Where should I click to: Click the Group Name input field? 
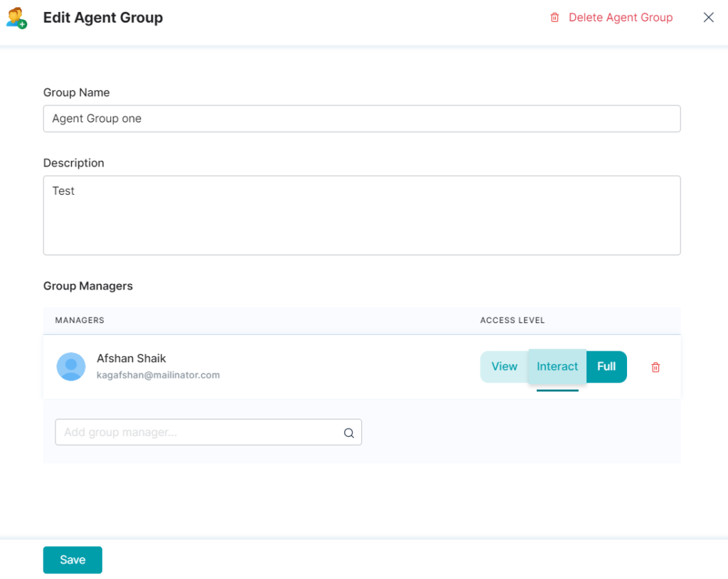pos(362,118)
